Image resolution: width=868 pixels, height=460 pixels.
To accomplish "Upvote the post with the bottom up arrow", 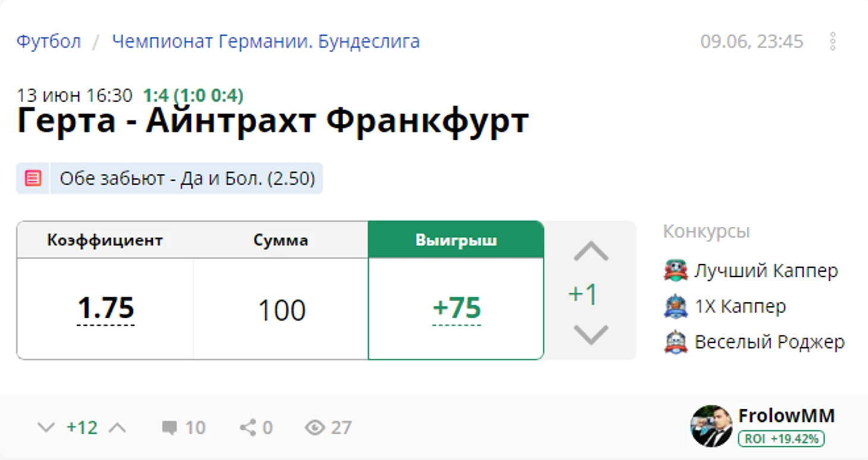I will click(x=118, y=427).
